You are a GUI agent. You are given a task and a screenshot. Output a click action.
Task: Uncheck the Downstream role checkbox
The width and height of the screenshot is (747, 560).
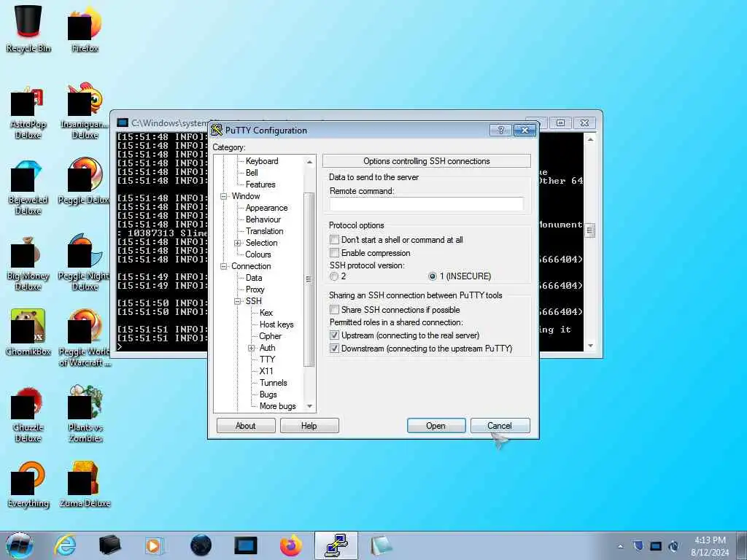[x=334, y=349]
